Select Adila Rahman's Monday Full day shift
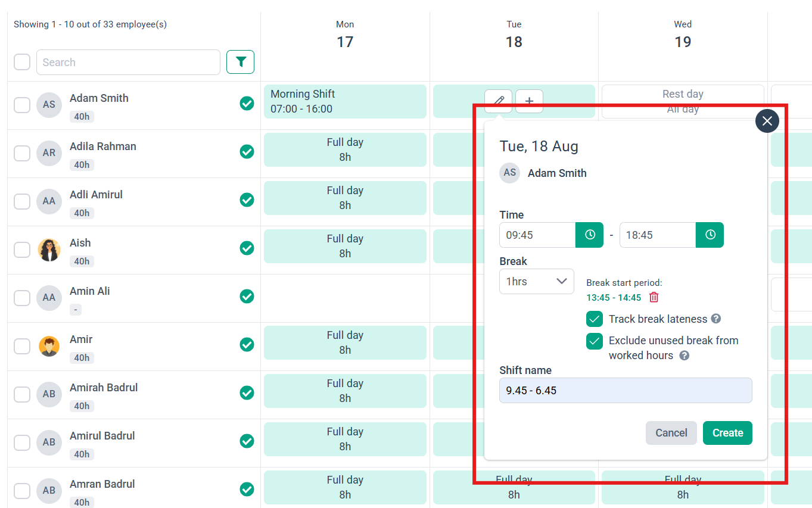The width and height of the screenshot is (812, 508). tap(345, 149)
